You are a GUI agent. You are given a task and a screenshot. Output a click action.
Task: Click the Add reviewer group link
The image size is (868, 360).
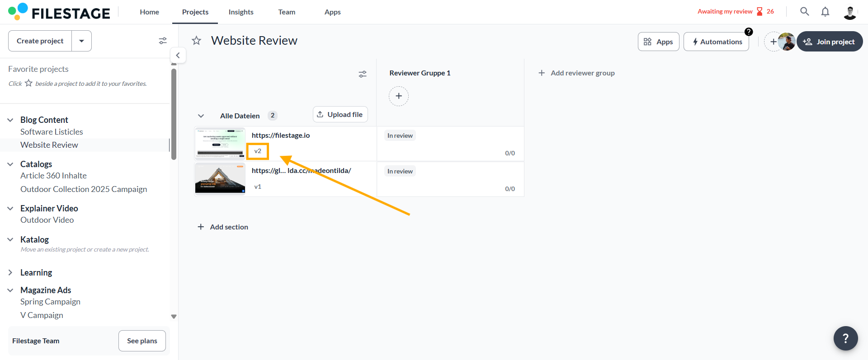click(576, 73)
